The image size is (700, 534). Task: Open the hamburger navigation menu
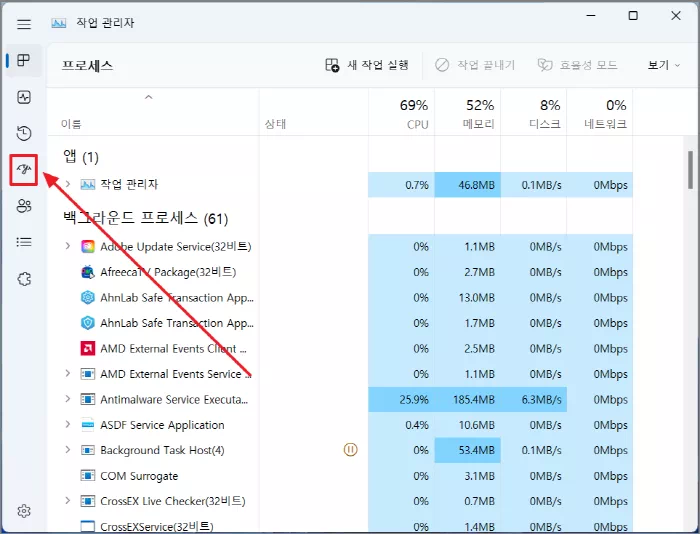[x=24, y=24]
